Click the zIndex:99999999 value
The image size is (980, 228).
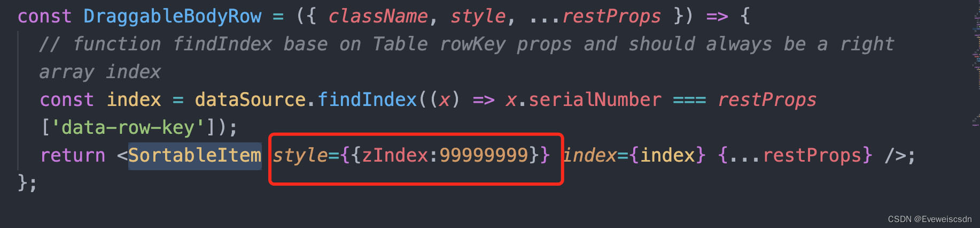pyautogui.click(x=445, y=156)
